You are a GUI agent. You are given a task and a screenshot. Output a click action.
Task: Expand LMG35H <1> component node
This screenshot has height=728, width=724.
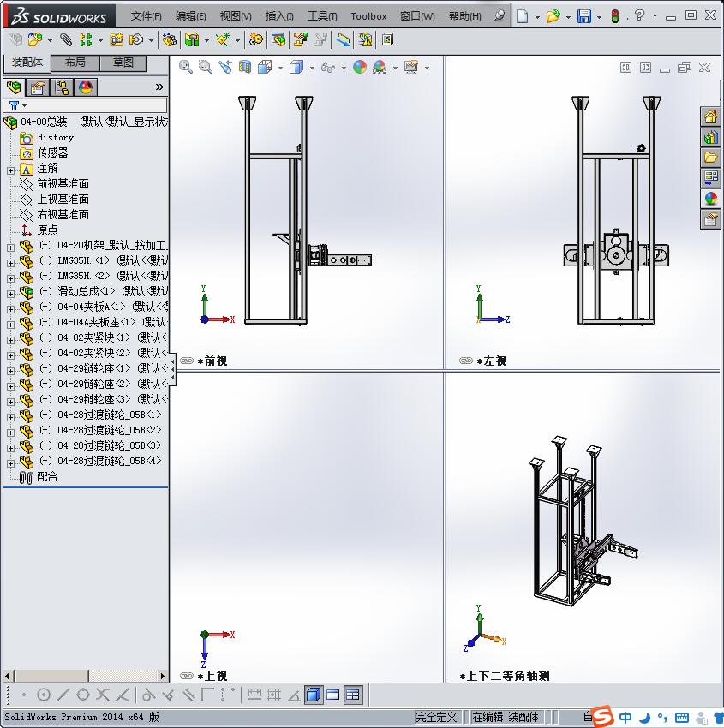click(x=10, y=263)
